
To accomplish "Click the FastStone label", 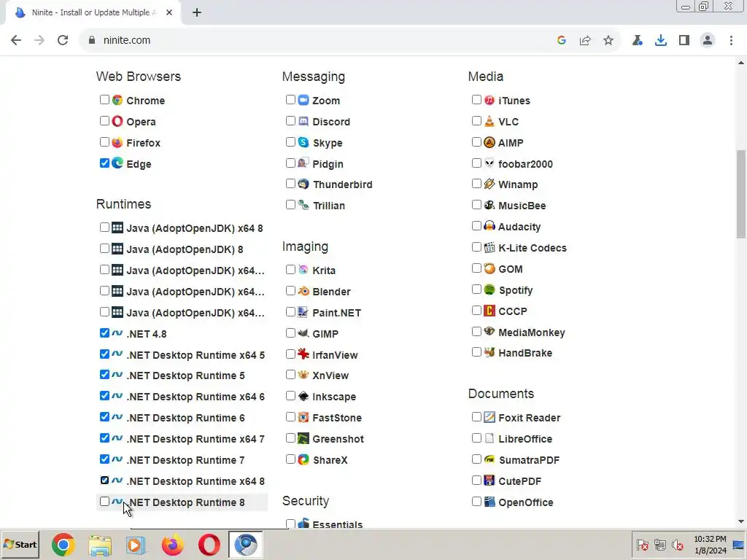I will point(337,418).
